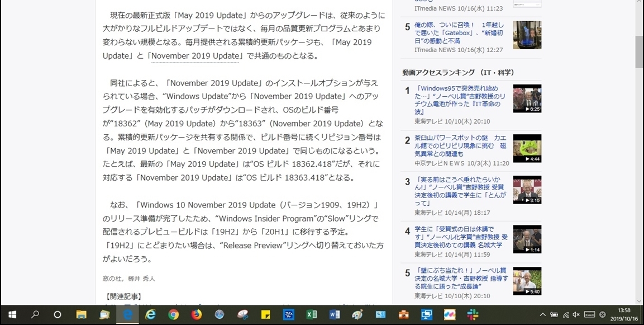Open network Wi-Fi tray icon

tap(566, 315)
